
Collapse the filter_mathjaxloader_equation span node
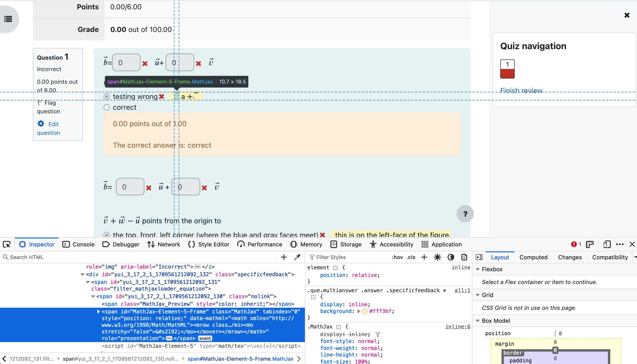pyautogui.click(x=88, y=282)
